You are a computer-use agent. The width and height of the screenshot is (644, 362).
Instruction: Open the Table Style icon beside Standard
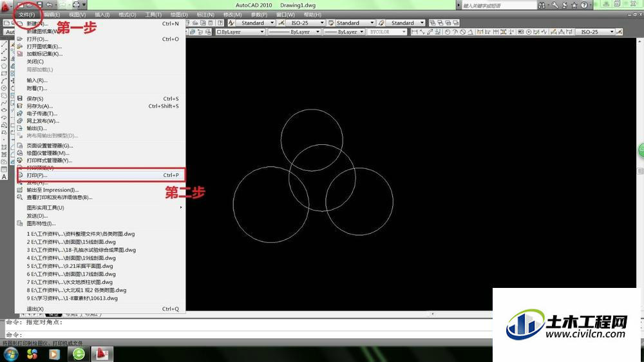click(x=330, y=23)
